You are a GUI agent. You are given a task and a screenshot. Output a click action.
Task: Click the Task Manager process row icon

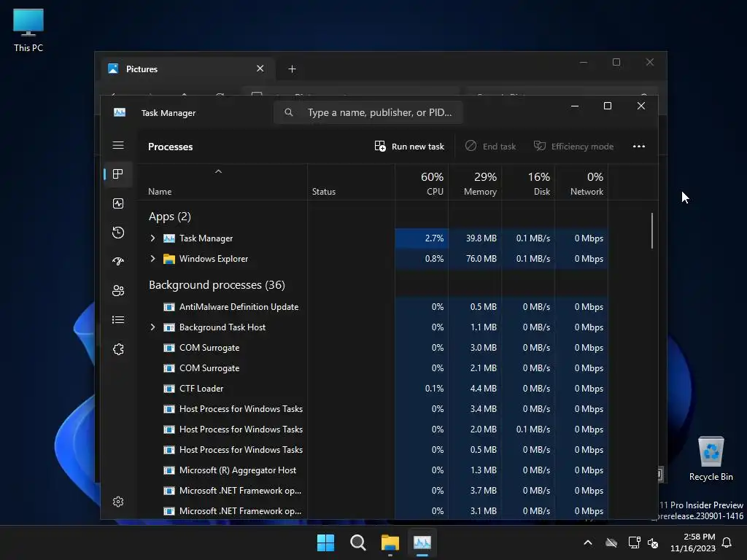pyautogui.click(x=169, y=238)
